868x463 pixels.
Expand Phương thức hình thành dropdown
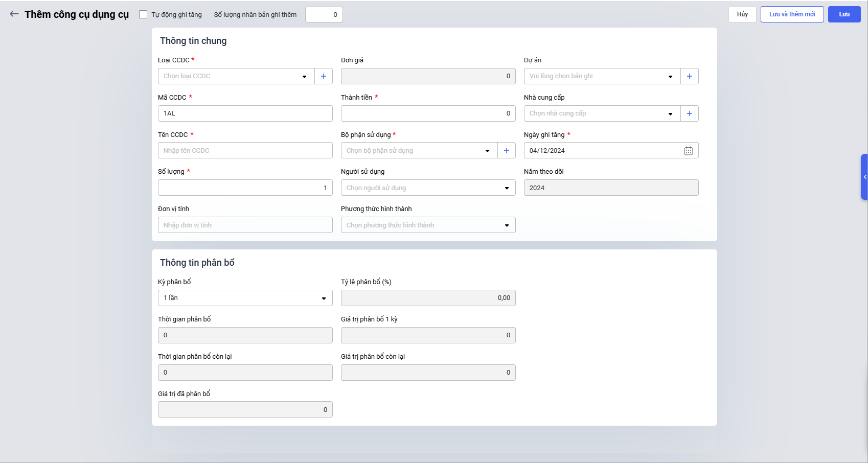pos(428,225)
